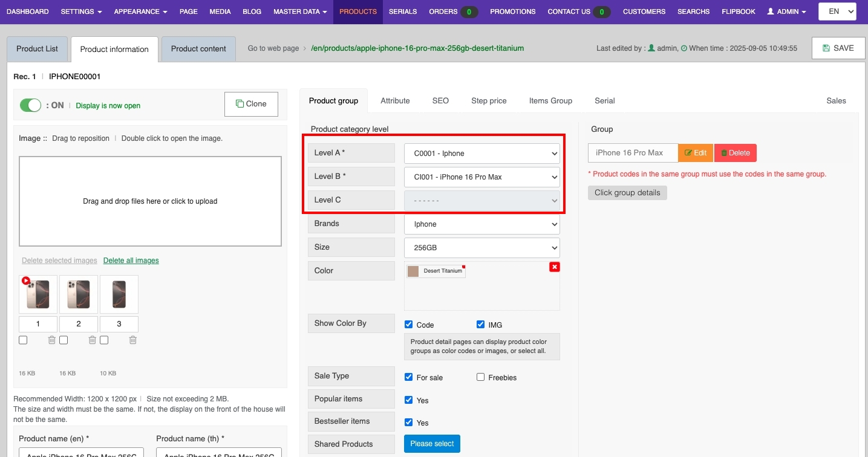This screenshot has height=457, width=868.
Task: Click trash icon under third product image
Action: tap(132, 340)
